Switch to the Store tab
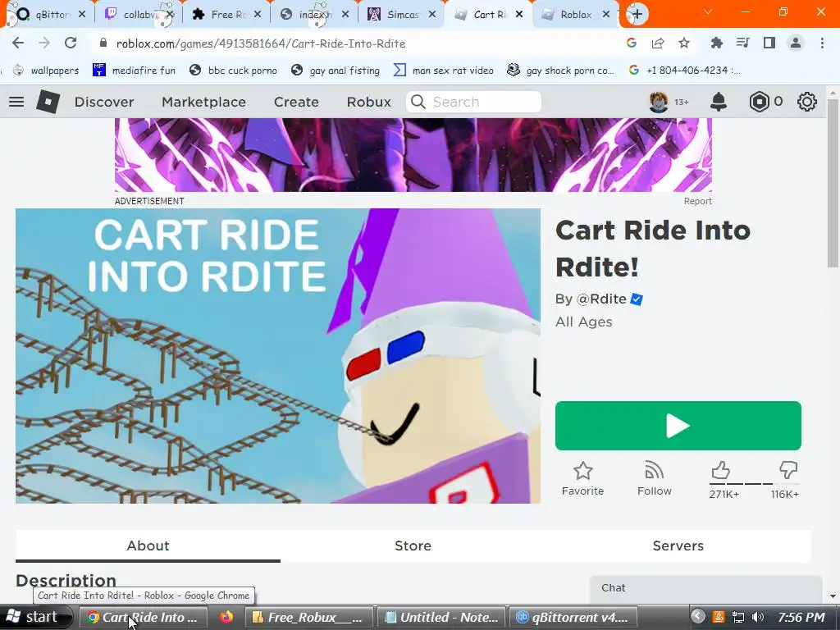Image resolution: width=840 pixels, height=630 pixels. click(413, 546)
